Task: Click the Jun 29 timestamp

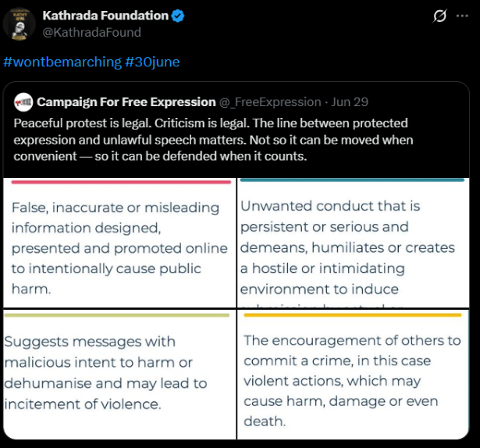Action: click(350, 102)
